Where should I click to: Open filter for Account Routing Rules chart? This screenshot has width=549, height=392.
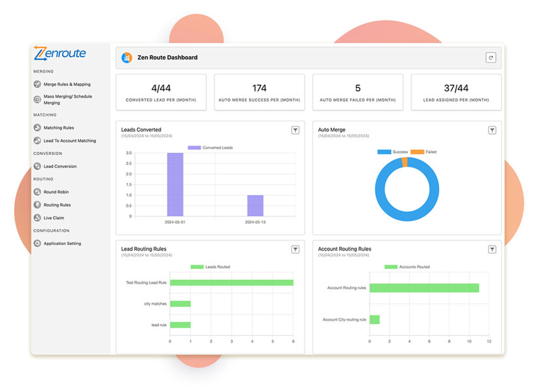pyautogui.click(x=492, y=249)
